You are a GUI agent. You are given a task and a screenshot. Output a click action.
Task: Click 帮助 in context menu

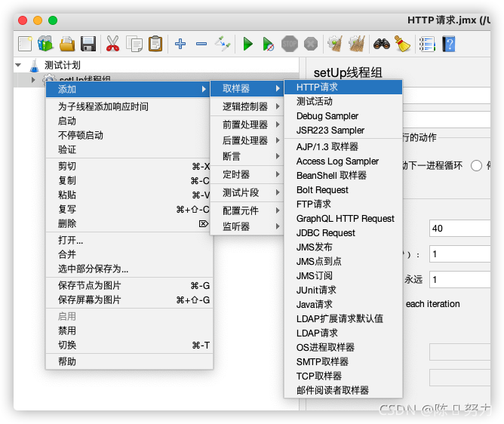pyautogui.click(x=130, y=361)
